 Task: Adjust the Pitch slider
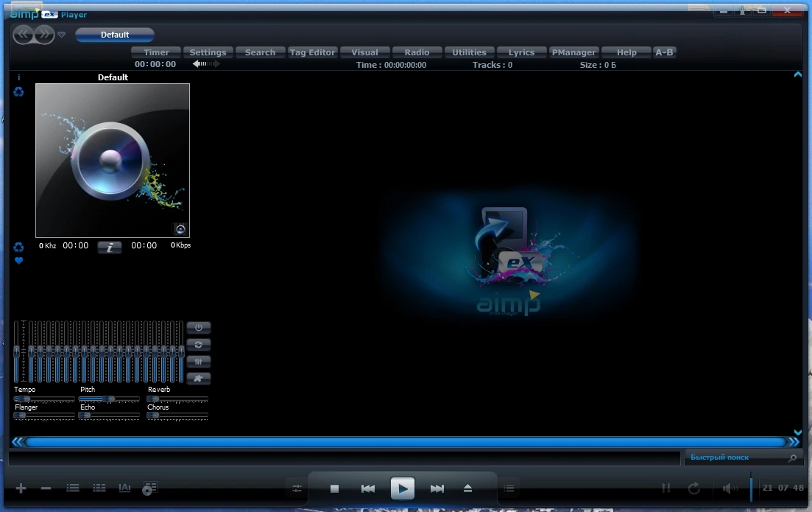coord(109,399)
